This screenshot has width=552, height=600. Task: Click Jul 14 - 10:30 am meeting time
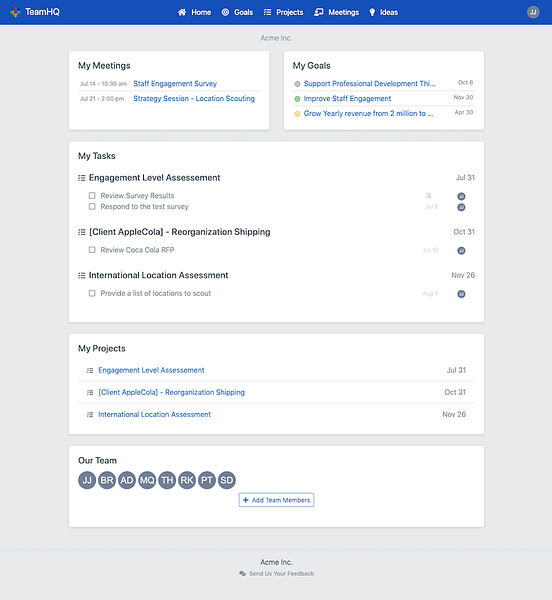coord(103,84)
